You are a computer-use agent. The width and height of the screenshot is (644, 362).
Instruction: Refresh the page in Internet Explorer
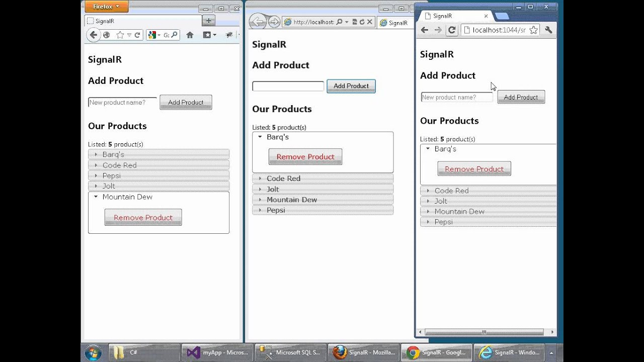coord(362,22)
